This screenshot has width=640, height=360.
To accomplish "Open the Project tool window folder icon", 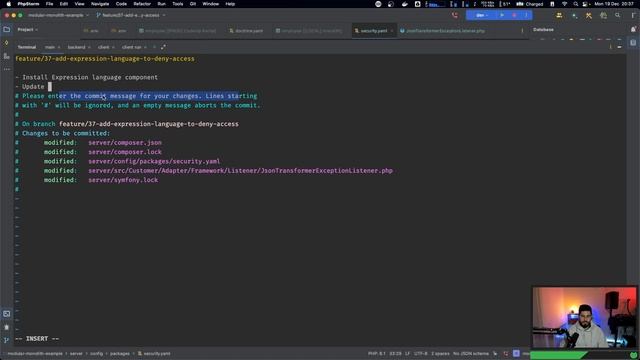I will [7, 30].
